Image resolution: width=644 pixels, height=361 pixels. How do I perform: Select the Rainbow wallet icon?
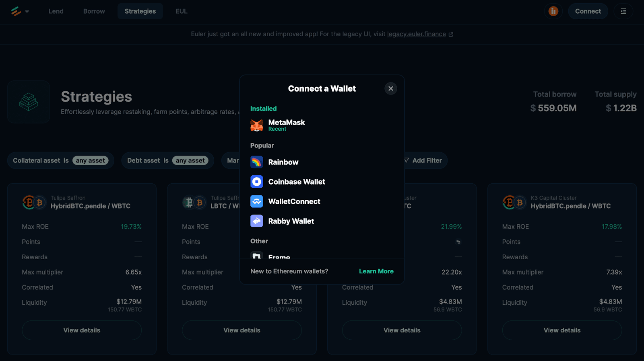(256, 162)
